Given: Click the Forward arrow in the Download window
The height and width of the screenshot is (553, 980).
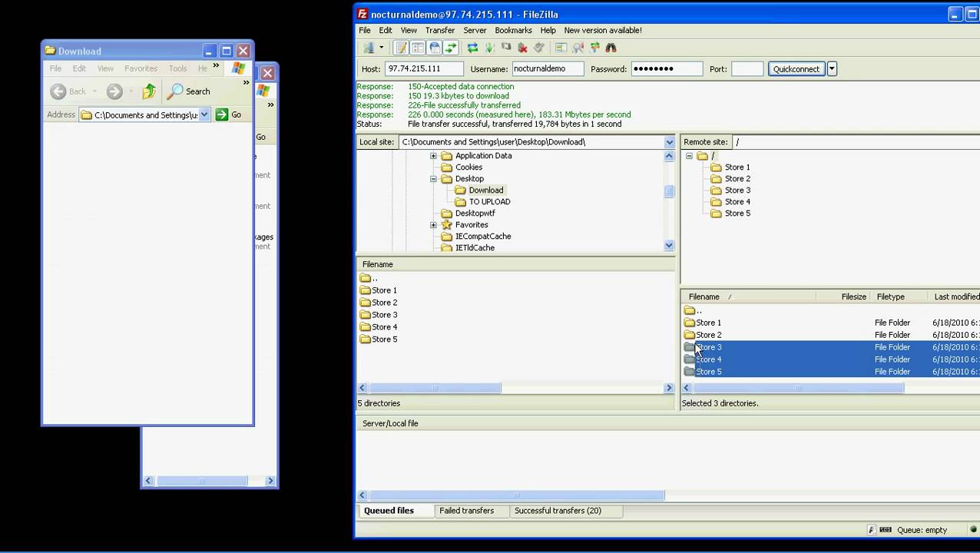Looking at the screenshot, I should (114, 91).
